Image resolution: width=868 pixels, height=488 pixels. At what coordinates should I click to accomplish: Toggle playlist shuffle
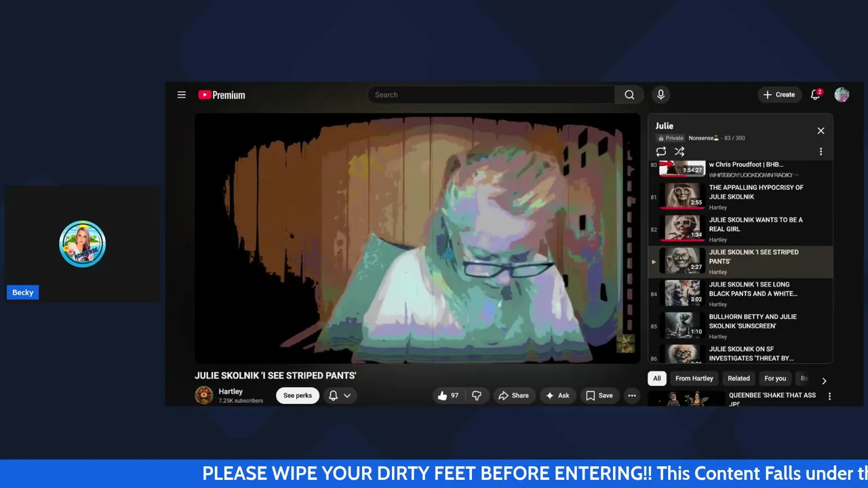(x=679, y=152)
